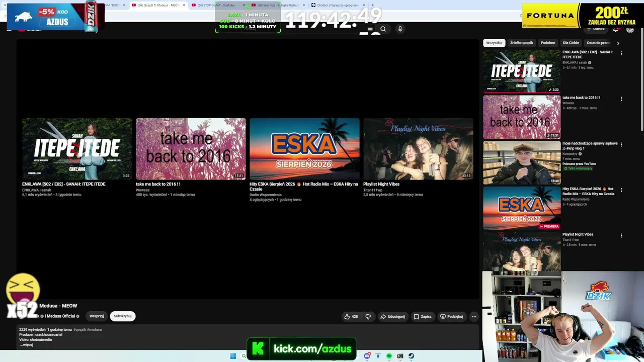644x362 pixels.
Task: Click the Subskrybuj button
Action: (123, 316)
